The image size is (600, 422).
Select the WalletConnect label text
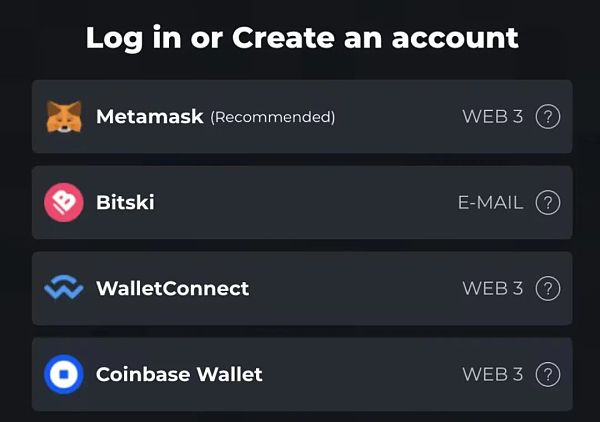(x=172, y=289)
